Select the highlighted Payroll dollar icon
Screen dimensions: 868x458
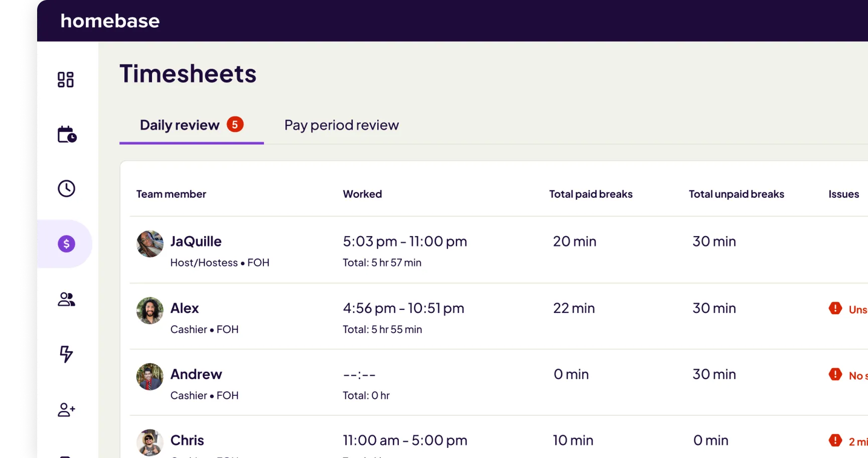pyautogui.click(x=65, y=244)
